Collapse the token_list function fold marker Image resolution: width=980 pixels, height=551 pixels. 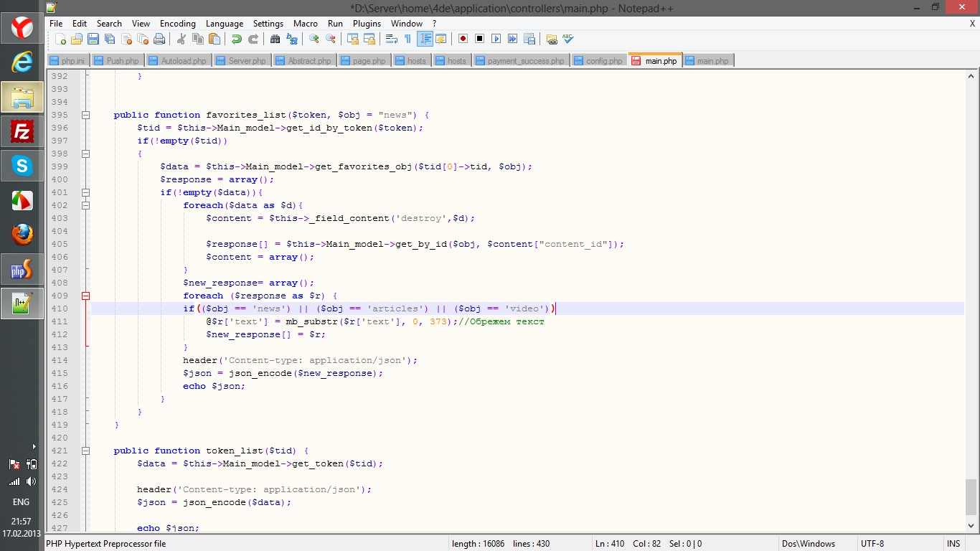(x=85, y=451)
